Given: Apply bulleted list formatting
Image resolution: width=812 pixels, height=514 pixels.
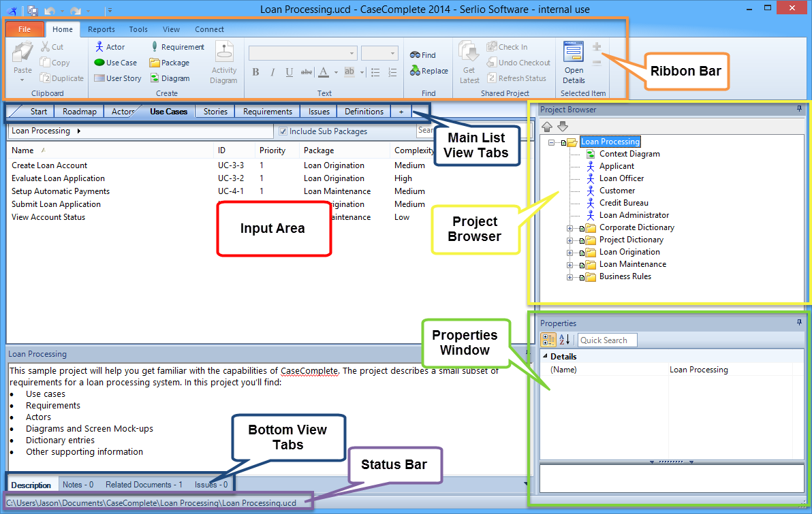Looking at the screenshot, I should tap(375, 72).
